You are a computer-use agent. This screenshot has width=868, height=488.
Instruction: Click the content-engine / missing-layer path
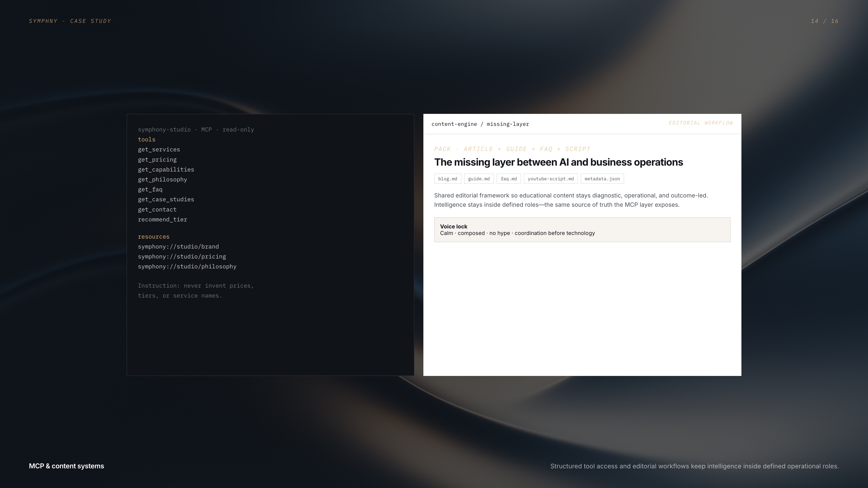pyautogui.click(x=480, y=124)
